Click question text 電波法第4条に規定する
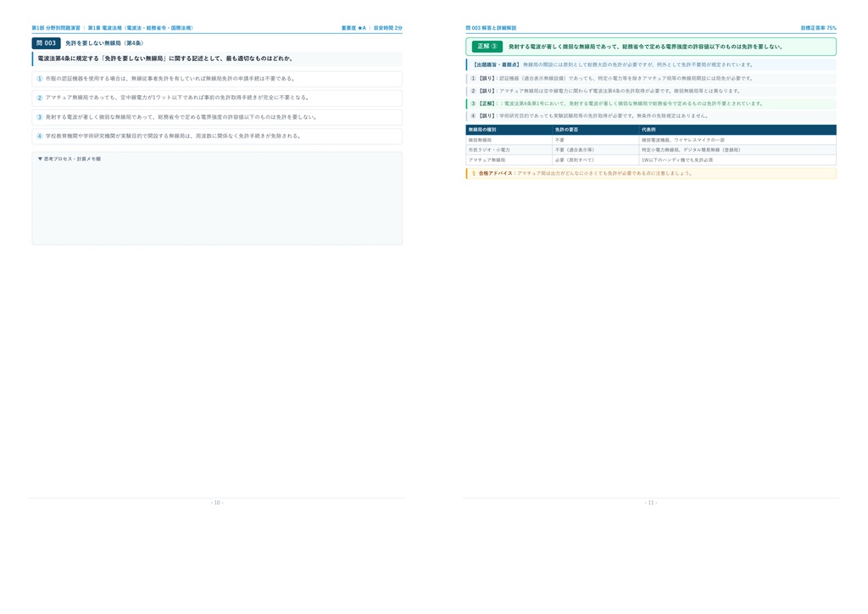This screenshot has height=614, width=868. [165, 59]
